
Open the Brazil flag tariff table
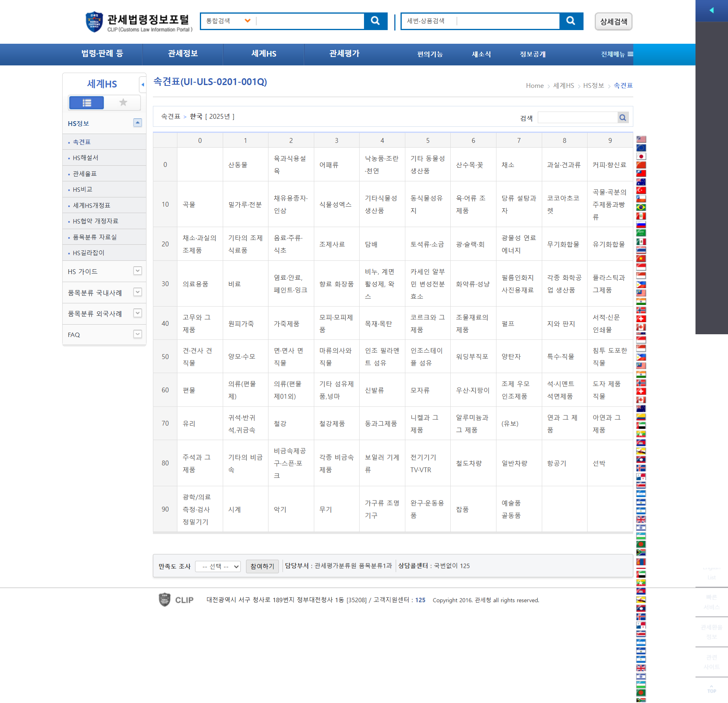pyautogui.click(x=641, y=207)
